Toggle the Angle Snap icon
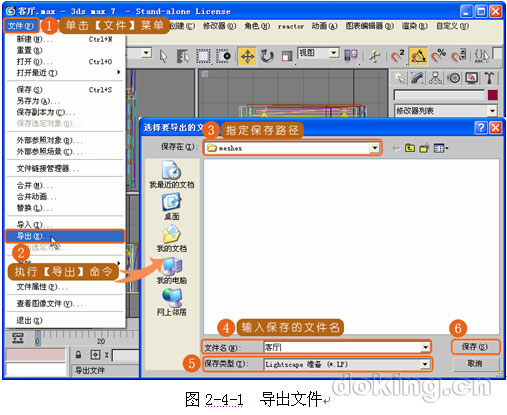This screenshot has height=415, width=507. coord(418,56)
